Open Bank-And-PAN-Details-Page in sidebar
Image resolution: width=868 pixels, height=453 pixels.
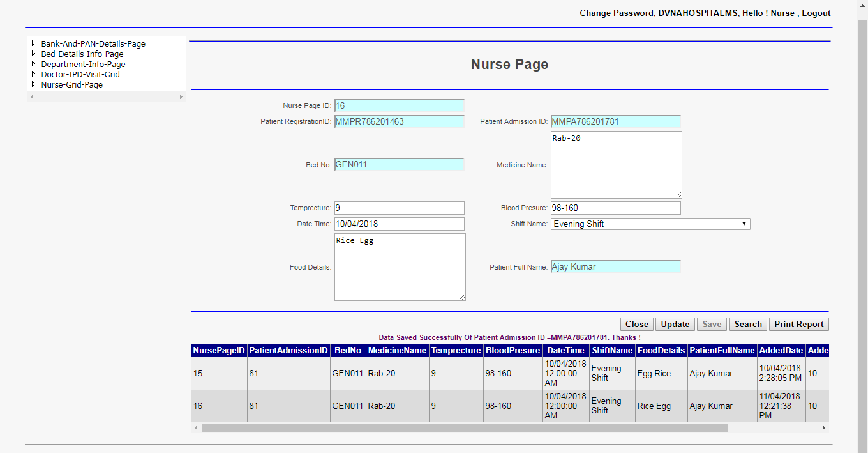[93, 44]
